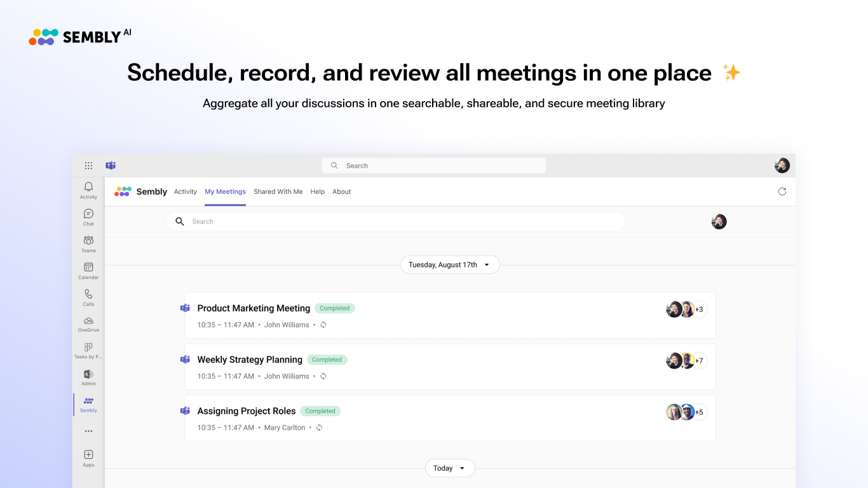The image size is (868, 488).
Task: Open OneDrive in the sidebar
Action: click(88, 323)
